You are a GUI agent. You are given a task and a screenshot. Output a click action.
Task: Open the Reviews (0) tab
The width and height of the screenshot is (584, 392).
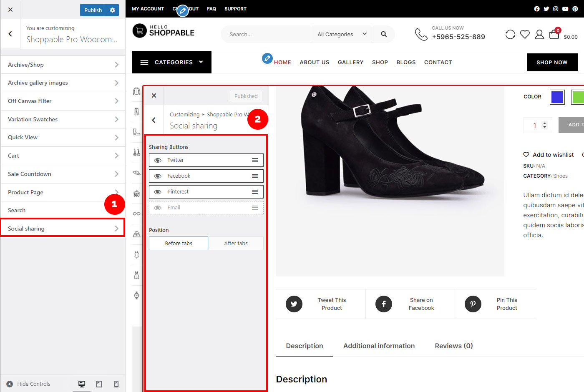click(454, 346)
